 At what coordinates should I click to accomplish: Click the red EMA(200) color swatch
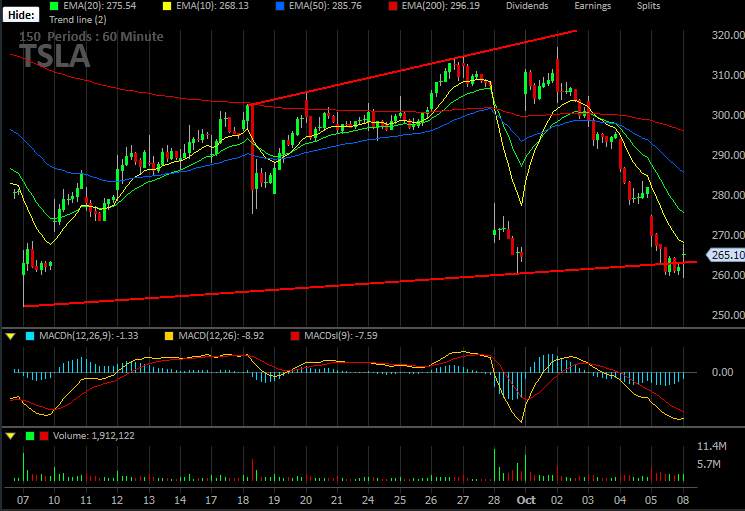[x=393, y=6]
